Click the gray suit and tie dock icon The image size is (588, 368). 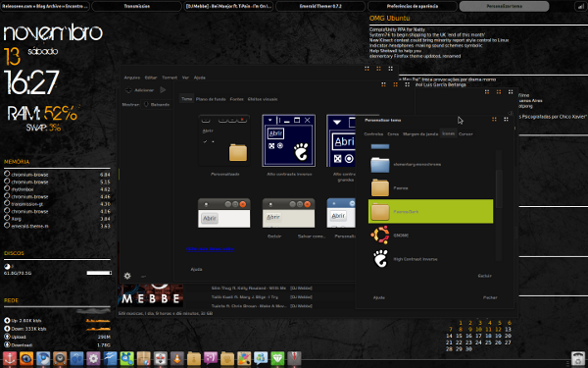(x=294, y=358)
